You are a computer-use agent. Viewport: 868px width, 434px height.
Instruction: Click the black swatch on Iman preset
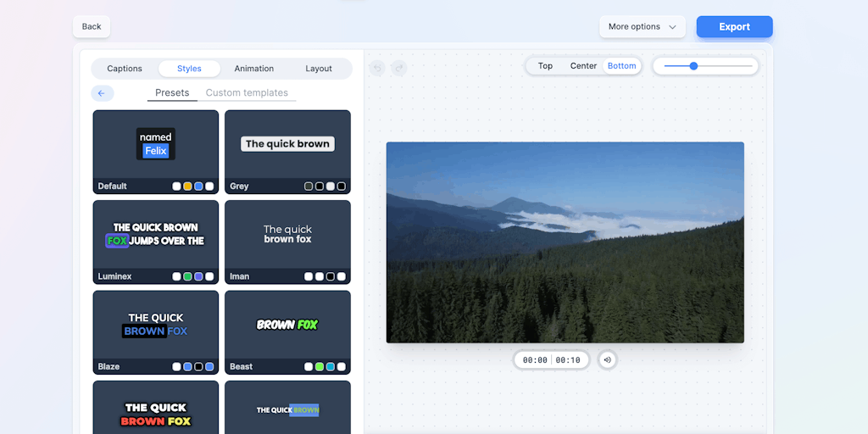tap(331, 277)
